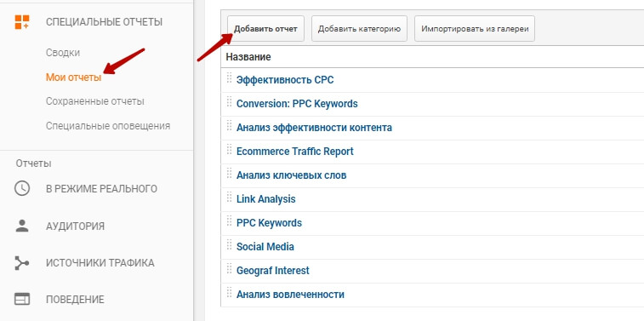Click the window icon for Поведение
The height and width of the screenshot is (321, 644).
tap(22, 299)
